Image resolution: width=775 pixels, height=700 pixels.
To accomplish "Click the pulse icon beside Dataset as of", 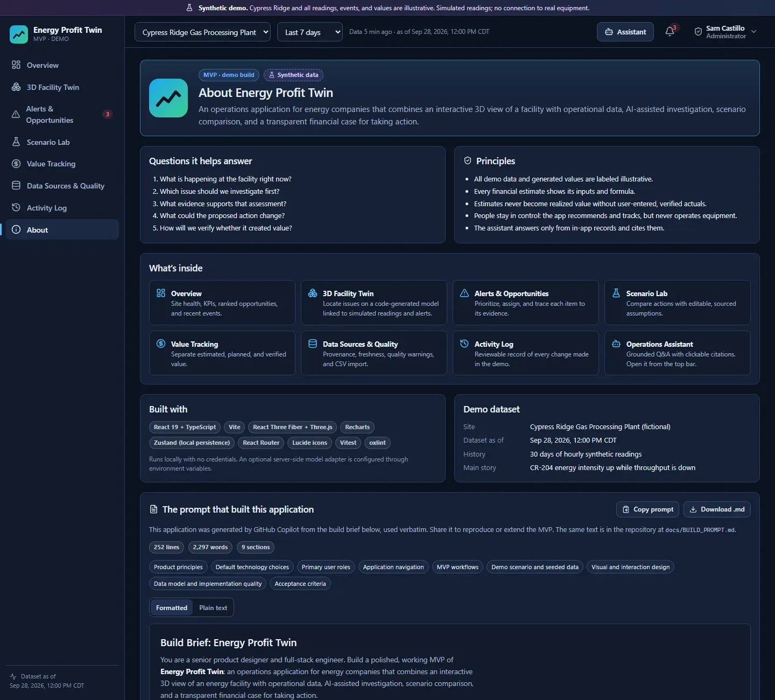I will [x=13, y=676].
